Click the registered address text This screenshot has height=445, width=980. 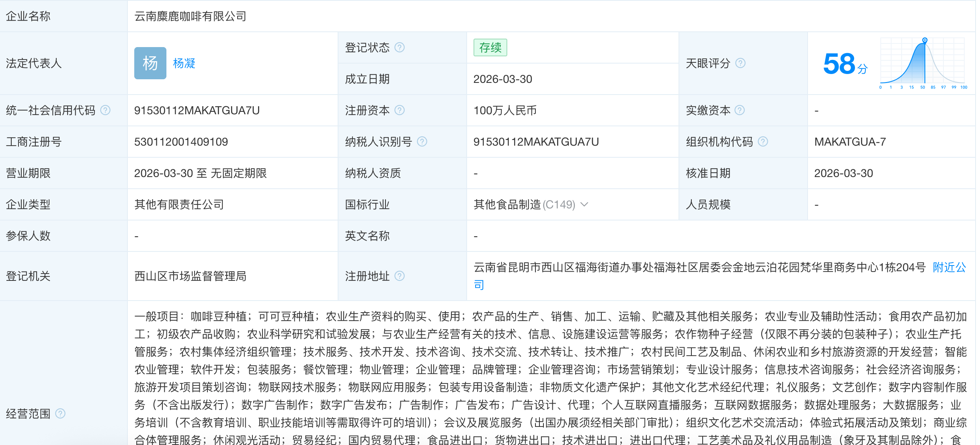(699, 268)
